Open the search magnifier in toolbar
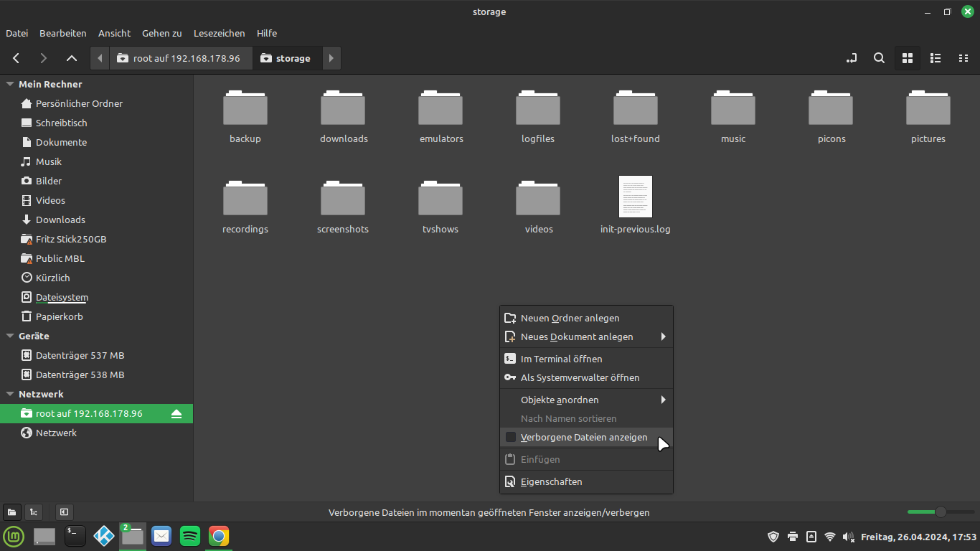980x551 pixels. 879,58
